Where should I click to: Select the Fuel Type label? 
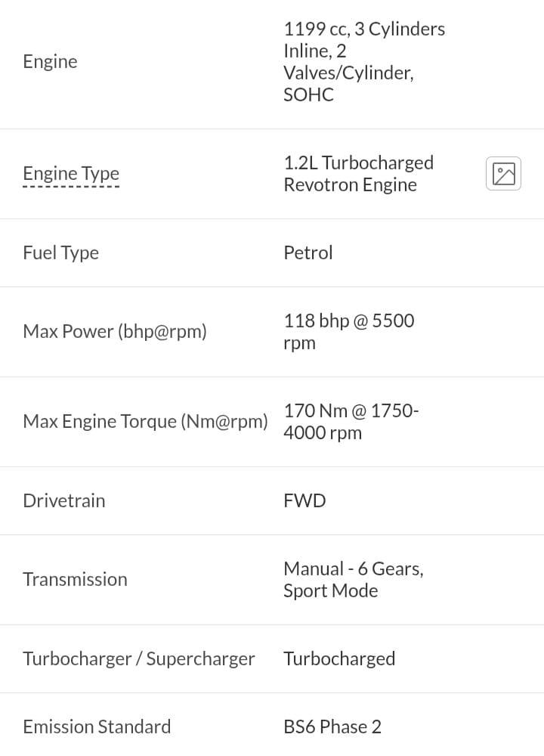tap(60, 253)
